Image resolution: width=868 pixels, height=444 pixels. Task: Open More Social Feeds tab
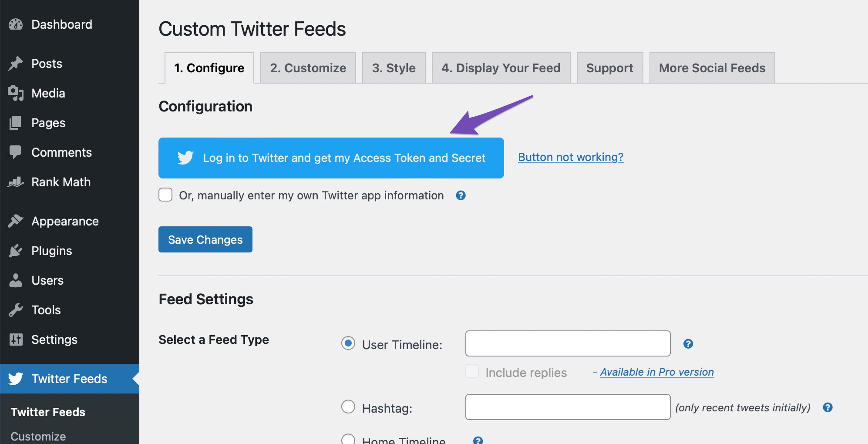coord(712,68)
